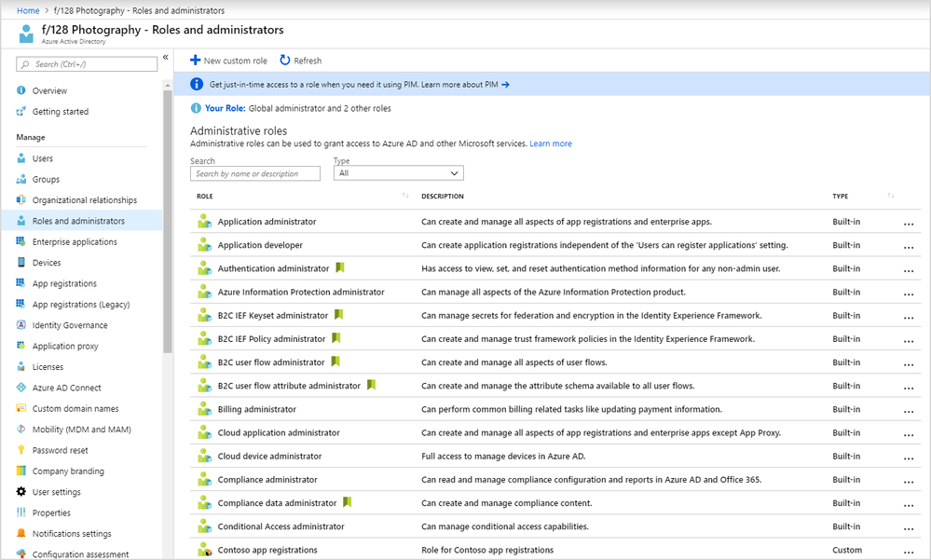Viewport: 931px width, 560px height.
Task: Click the Getting started icon
Action: click(x=21, y=111)
